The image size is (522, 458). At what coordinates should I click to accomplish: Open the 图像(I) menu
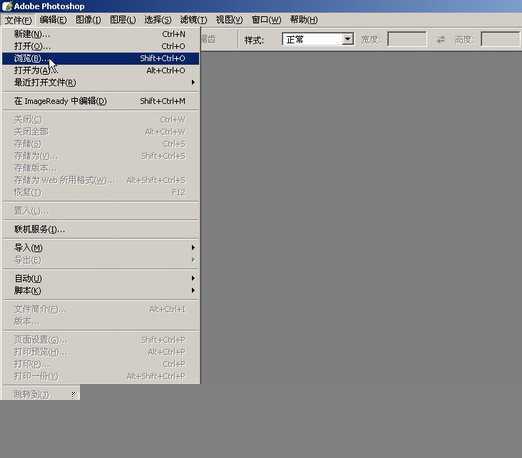click(88, 20)
